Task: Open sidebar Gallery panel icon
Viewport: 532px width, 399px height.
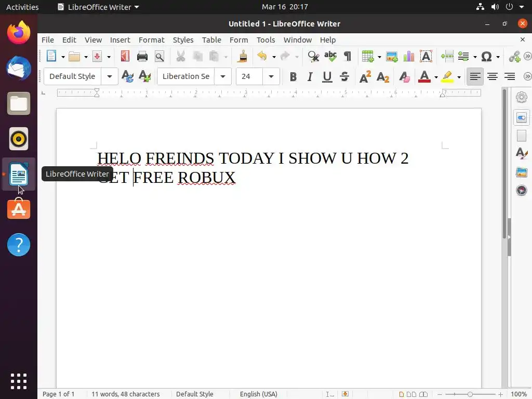Action: click(x=522, y=172)
